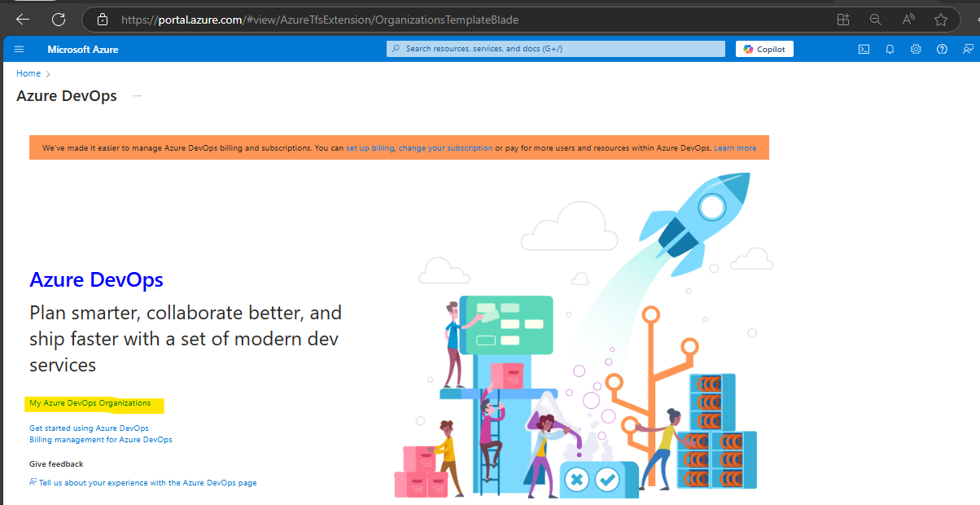
Task: Click the 'set up billing' banner link
Action: 370,148
